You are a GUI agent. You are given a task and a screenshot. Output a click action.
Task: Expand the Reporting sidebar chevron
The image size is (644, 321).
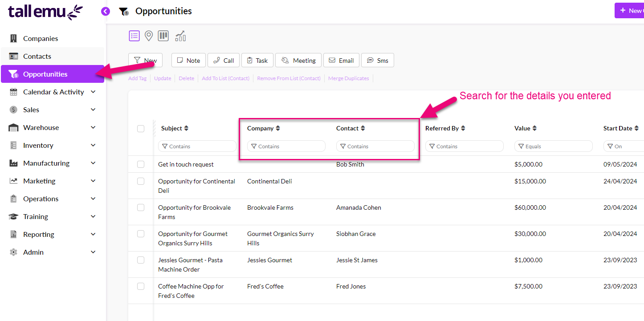pyautogui.click(x=93, y=234)
